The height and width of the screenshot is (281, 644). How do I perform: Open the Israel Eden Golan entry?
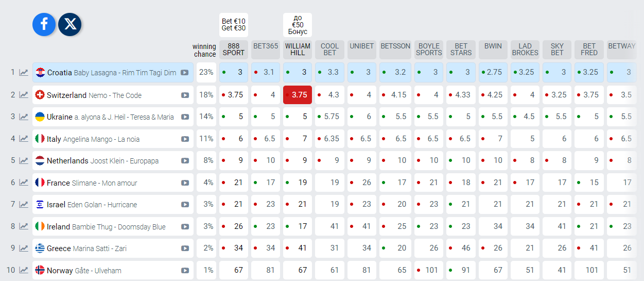click(113, 205)
